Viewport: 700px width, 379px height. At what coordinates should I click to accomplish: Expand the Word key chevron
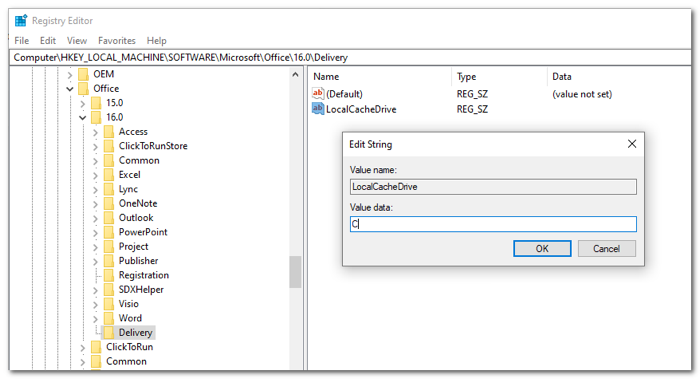(95, 319)
